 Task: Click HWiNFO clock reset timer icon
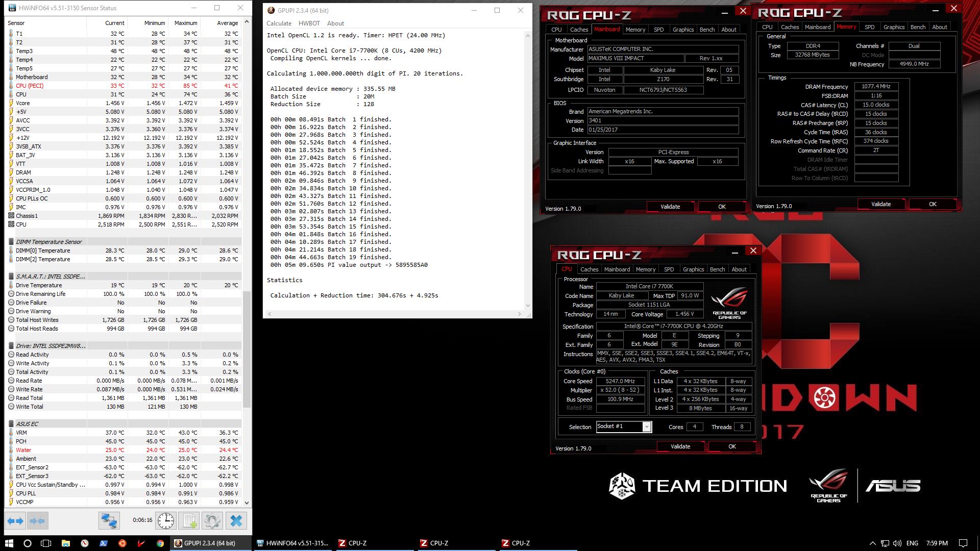(165, 521)
